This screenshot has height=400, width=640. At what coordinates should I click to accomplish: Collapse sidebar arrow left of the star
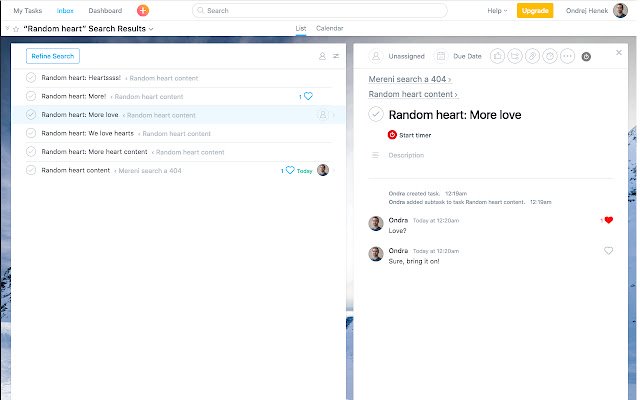pos(7,29)
